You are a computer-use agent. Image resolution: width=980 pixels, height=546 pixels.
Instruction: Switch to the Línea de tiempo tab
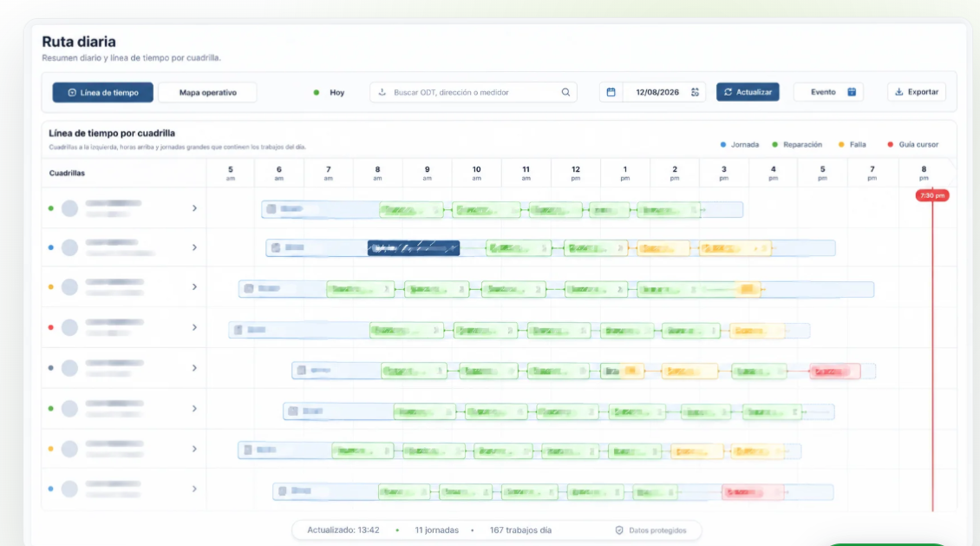[102, 93]
